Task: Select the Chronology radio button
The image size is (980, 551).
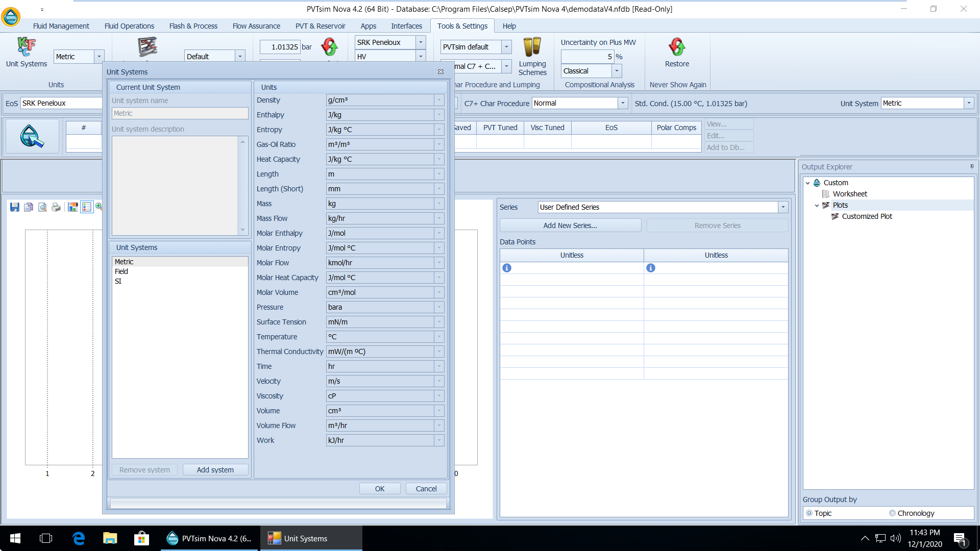Action: [x=892, y=513]
